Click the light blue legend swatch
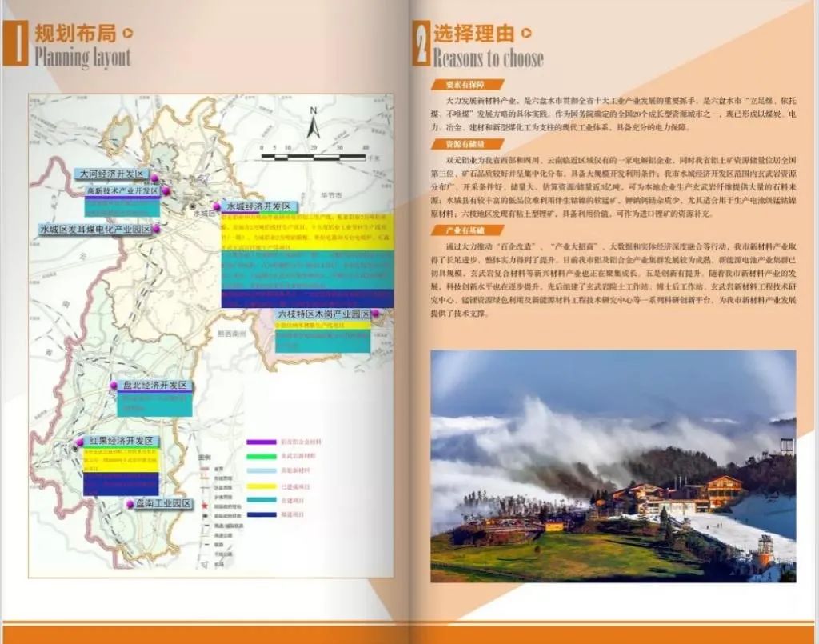819x644 pixels. pyautogui.click(x=262, y=471)
